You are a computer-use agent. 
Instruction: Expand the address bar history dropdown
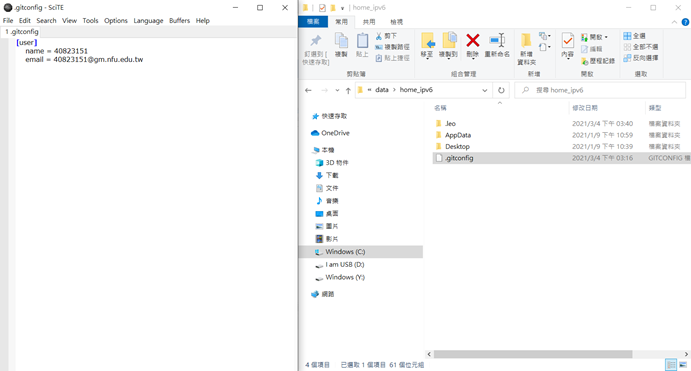(485, 90)
